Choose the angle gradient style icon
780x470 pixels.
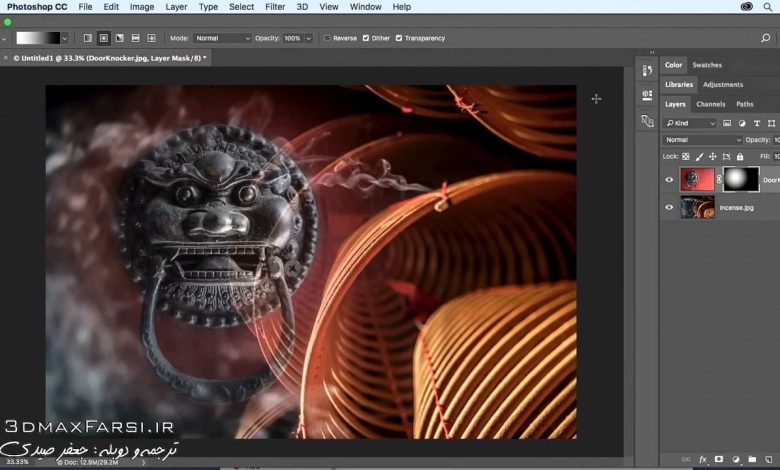pyautogui.click(x=119, y=38)
